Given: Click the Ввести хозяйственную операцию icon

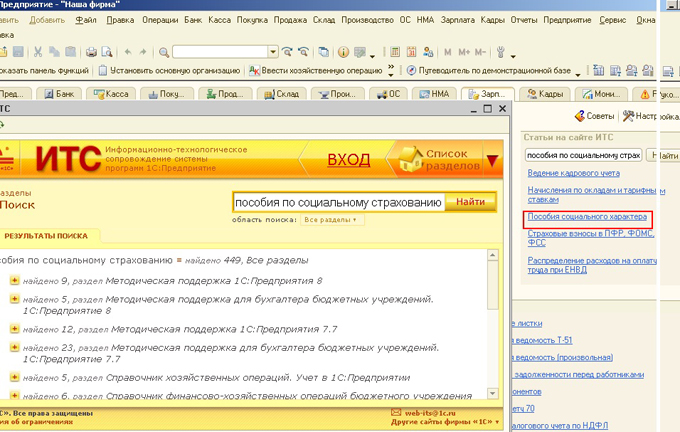Looking at the screenshot, I should pos(254,70).
